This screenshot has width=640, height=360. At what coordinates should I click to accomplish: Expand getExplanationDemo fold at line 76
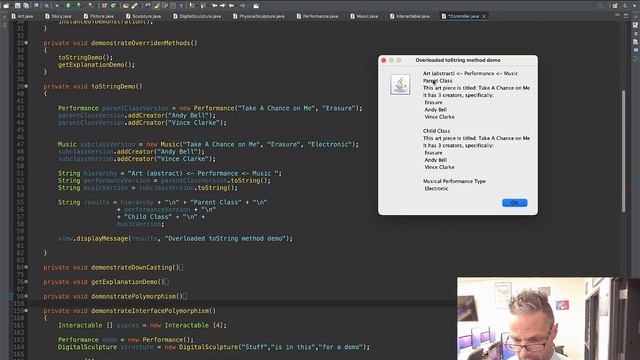pos(27,282)
